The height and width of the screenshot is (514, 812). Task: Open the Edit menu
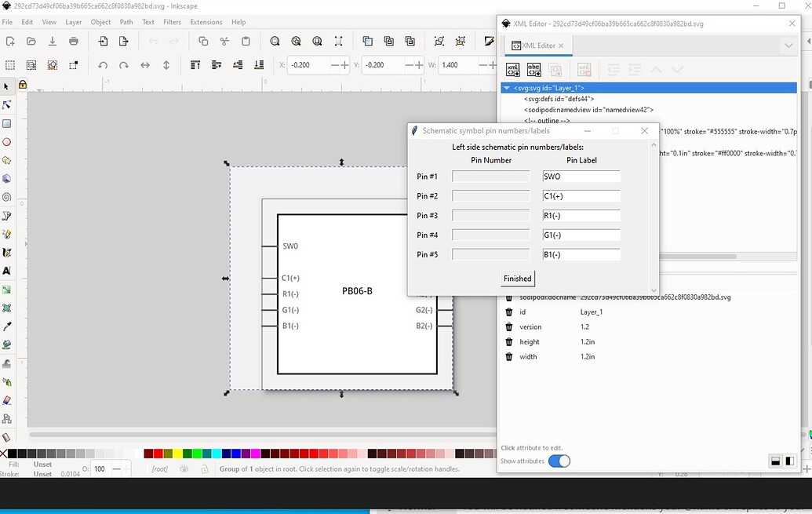click(x=27, y=22)
